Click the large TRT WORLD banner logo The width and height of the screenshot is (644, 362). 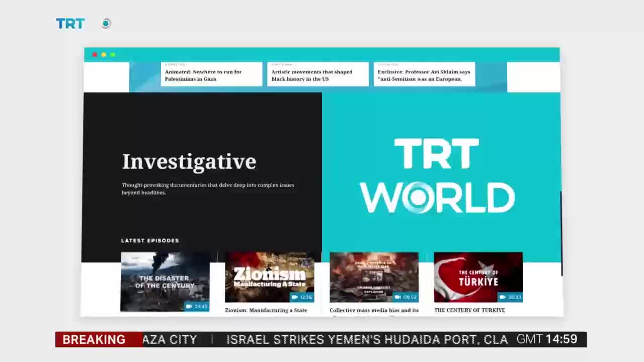[x=437, y=176]
